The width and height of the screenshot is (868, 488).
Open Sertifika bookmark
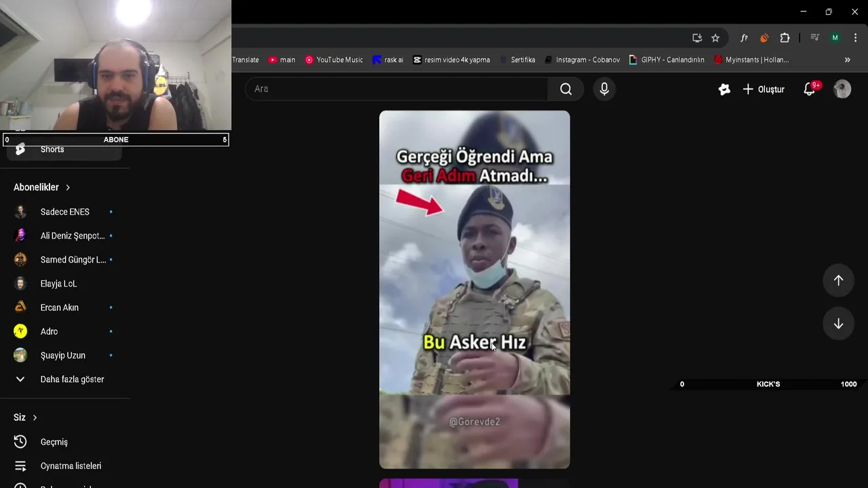point(517,60)
